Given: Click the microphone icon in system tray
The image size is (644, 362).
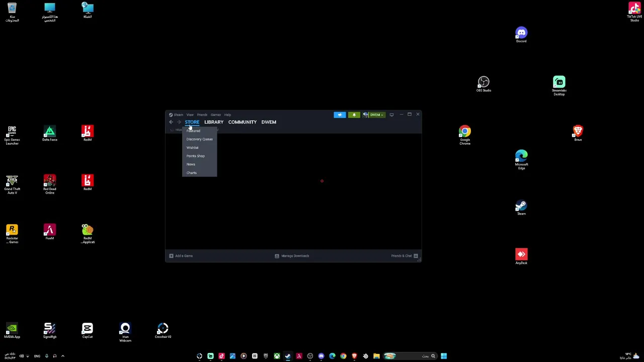Looking at the screenshot, I should 46,356.
